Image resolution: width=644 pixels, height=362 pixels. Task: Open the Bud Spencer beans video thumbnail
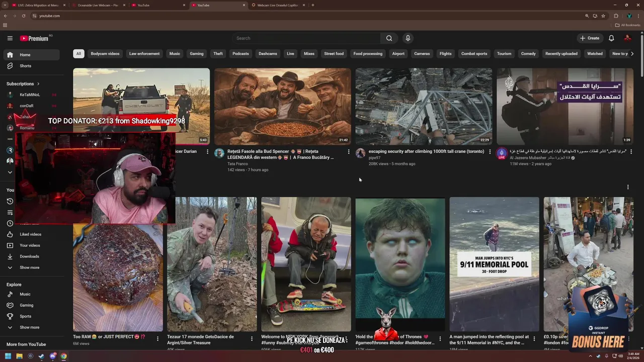tap(283, 107)
